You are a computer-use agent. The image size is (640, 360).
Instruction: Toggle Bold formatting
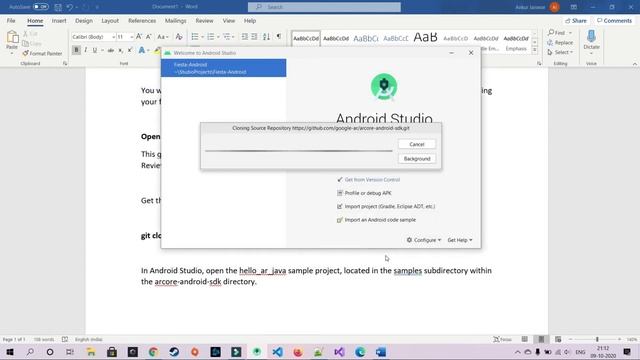pos(76,50)
